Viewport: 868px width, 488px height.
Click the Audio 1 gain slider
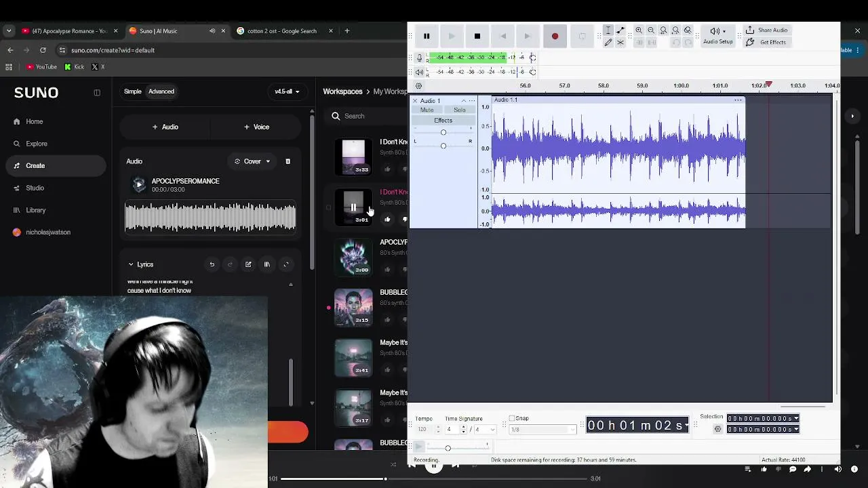click(443, 132)
